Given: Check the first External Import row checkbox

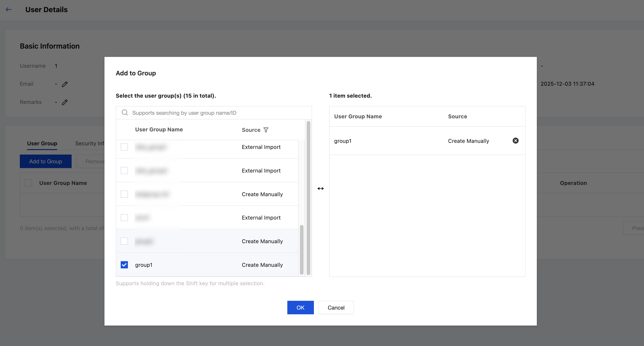Looking at the screenshot, I should [x=124, y=147].
